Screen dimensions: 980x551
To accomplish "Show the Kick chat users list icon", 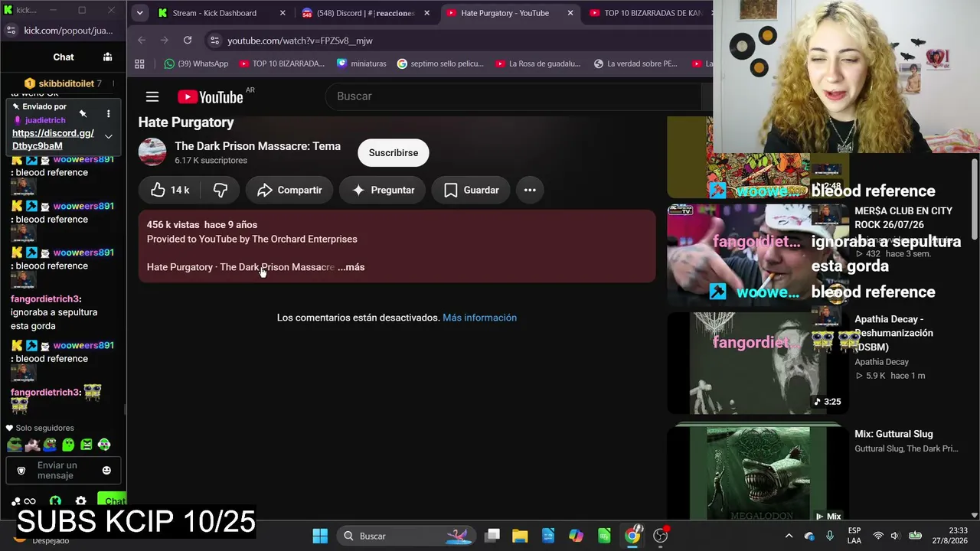I will (x=107, y=57).
